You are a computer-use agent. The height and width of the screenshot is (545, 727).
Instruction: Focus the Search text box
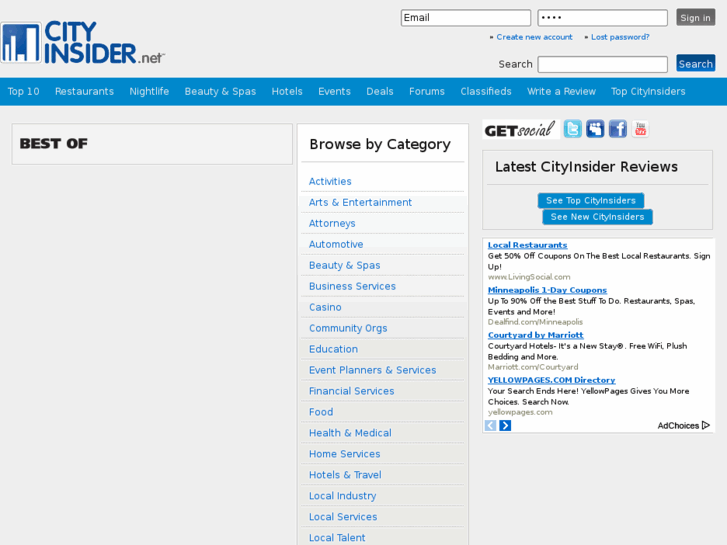click(603, 64)
